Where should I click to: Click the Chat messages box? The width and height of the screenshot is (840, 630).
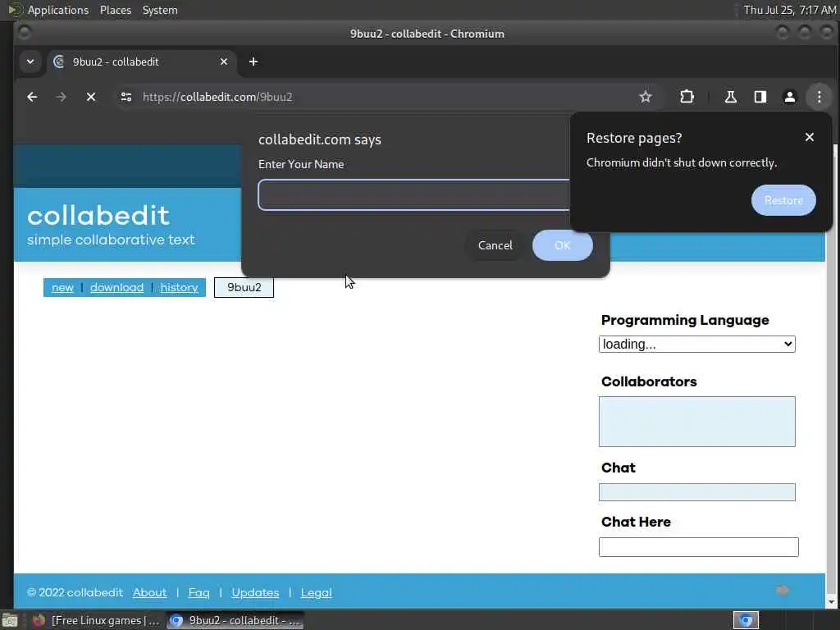(x=697, y=492)
